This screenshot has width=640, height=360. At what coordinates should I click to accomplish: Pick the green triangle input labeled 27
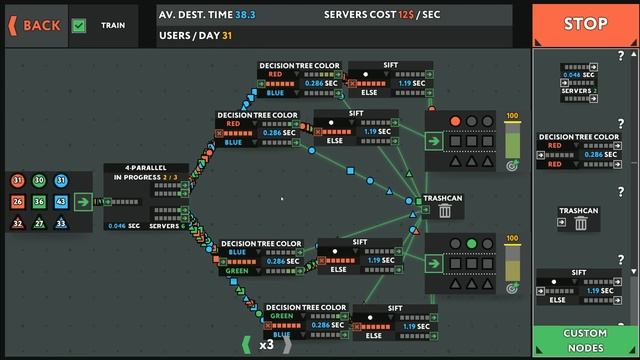click(39, 223)
